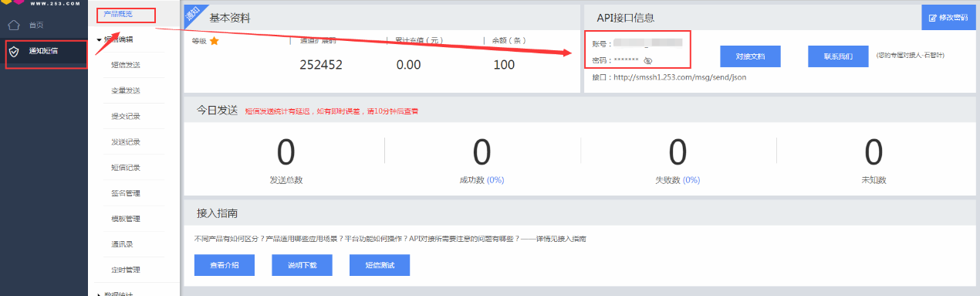Select 通知短信 in the dark sidebar
This screenshot has height=296, width=980.
point(43,52)
